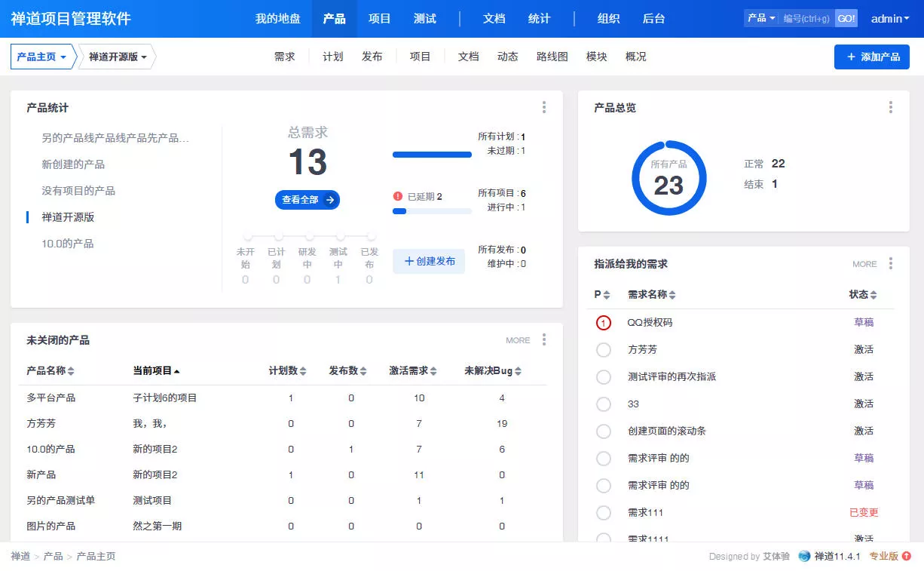Open the 产品统计 panel three-dot menu

tap(544, 108)
